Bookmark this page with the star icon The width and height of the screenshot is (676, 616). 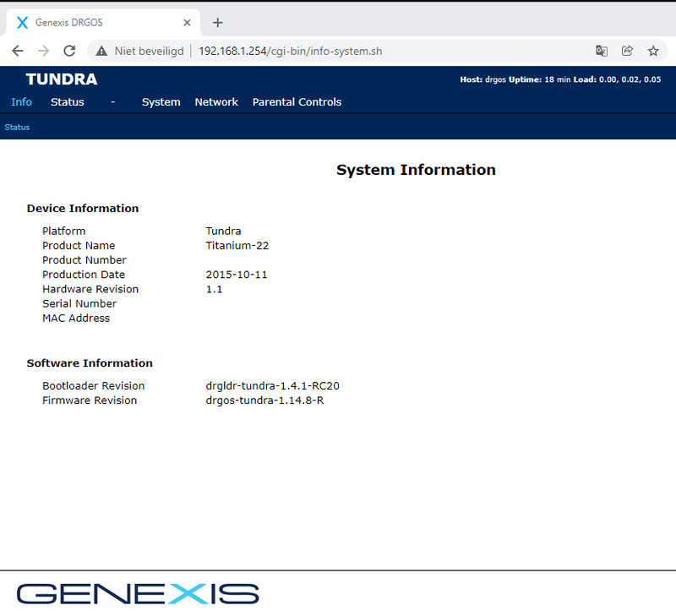653,51
